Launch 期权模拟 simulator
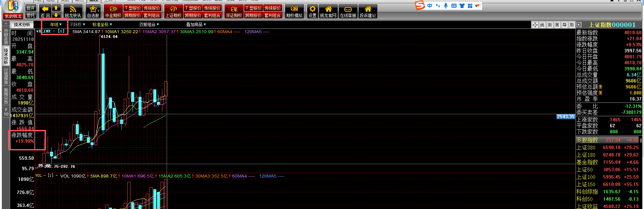The image size is (644, 209). 294,11
